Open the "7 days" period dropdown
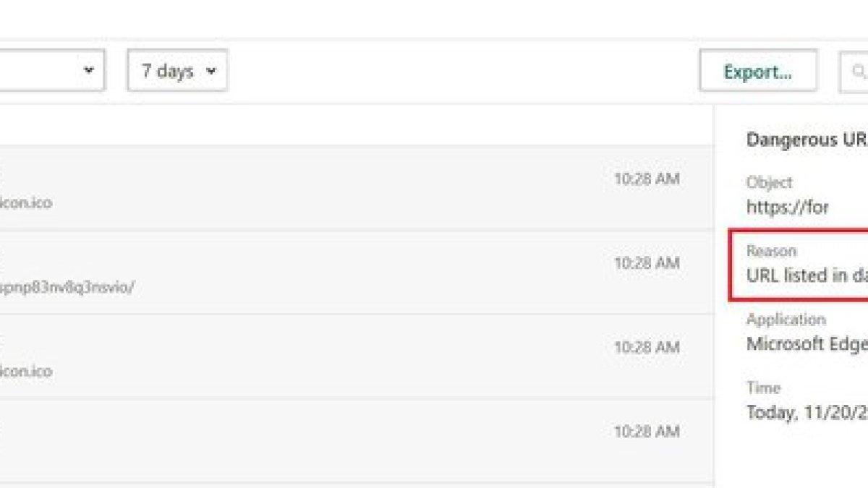Image resolution: width=868 pixels, height=488 pixels. (177, 71)
